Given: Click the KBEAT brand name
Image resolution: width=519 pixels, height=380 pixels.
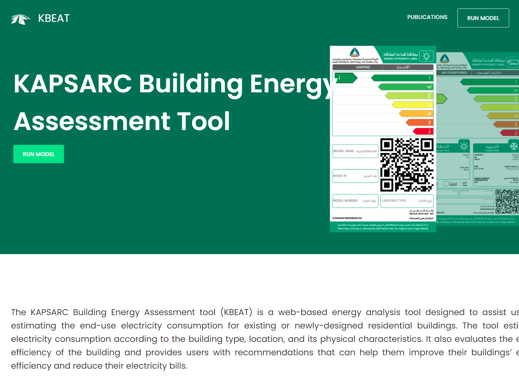Looking at the screenshot, I should 54,18.
